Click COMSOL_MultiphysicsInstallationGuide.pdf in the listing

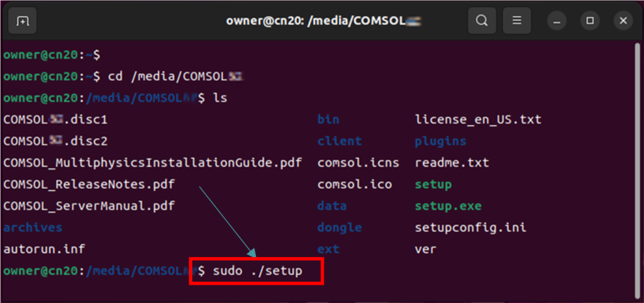152,163
